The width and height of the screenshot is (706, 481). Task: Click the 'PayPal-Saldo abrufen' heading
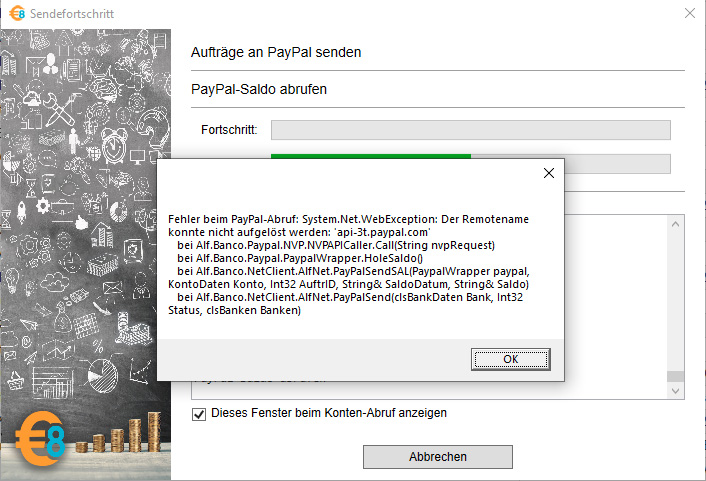(259, 89)
